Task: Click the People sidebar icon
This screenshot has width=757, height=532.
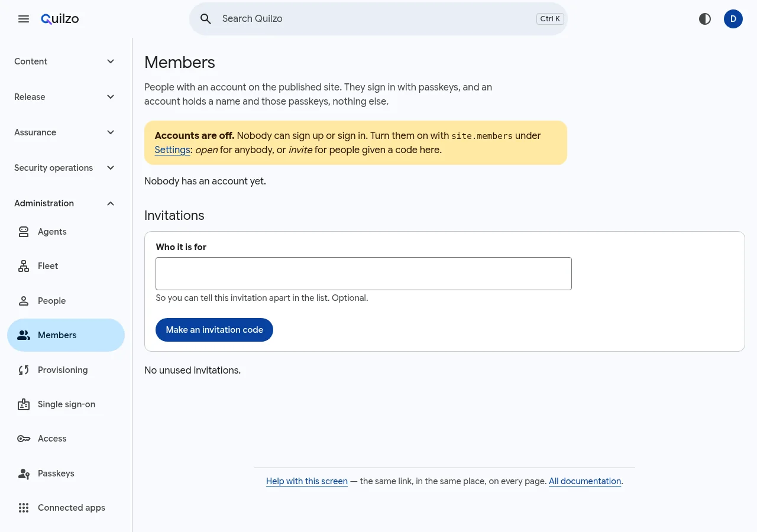Action: coord(24,301)
